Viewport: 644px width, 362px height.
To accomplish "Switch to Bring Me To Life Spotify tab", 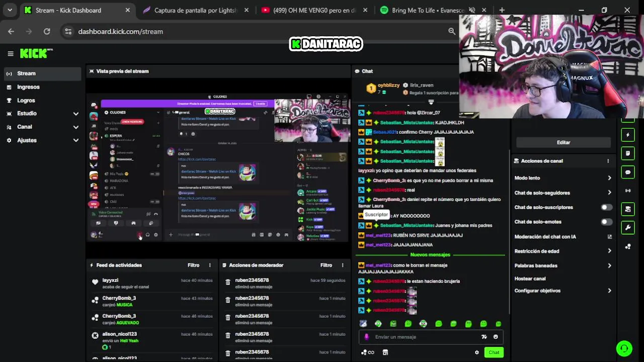I will click(x=433, y=10).
